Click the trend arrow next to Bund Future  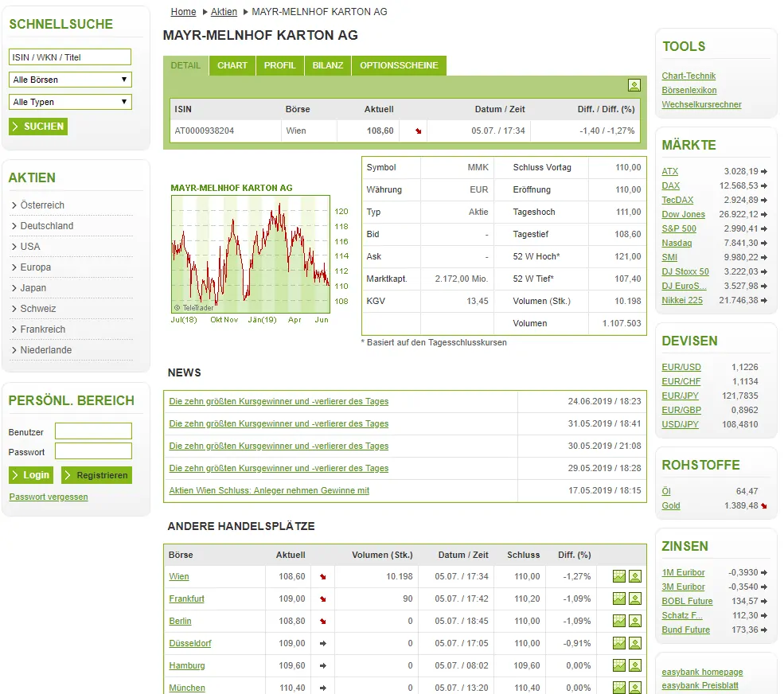764,630
